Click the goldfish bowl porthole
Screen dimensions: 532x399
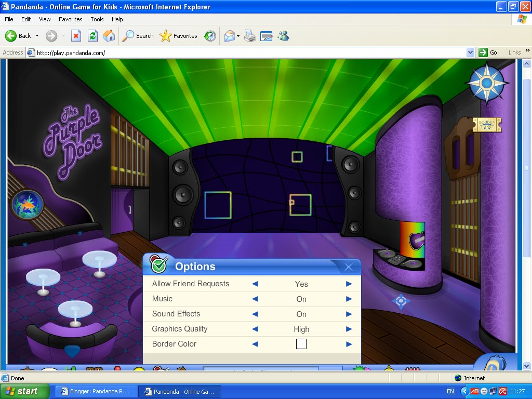pyautogui.click(x=28, y=205)
